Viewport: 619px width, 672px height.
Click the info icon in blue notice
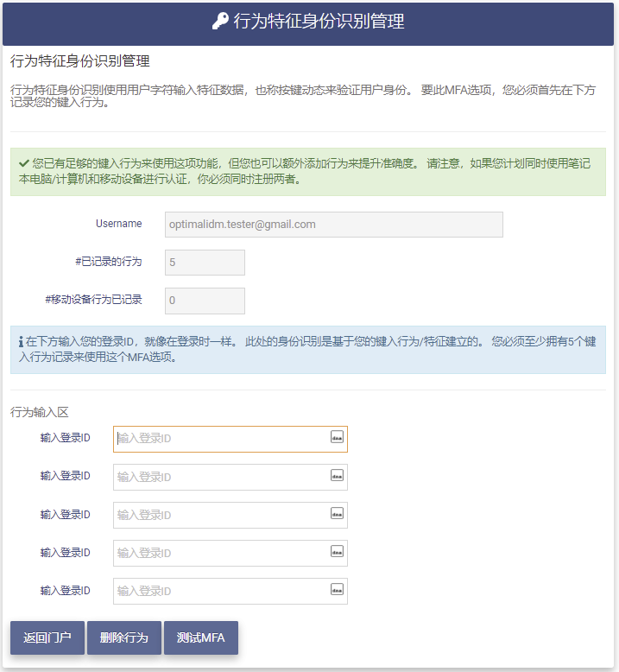pyautogui.click(x=21, y=341)
